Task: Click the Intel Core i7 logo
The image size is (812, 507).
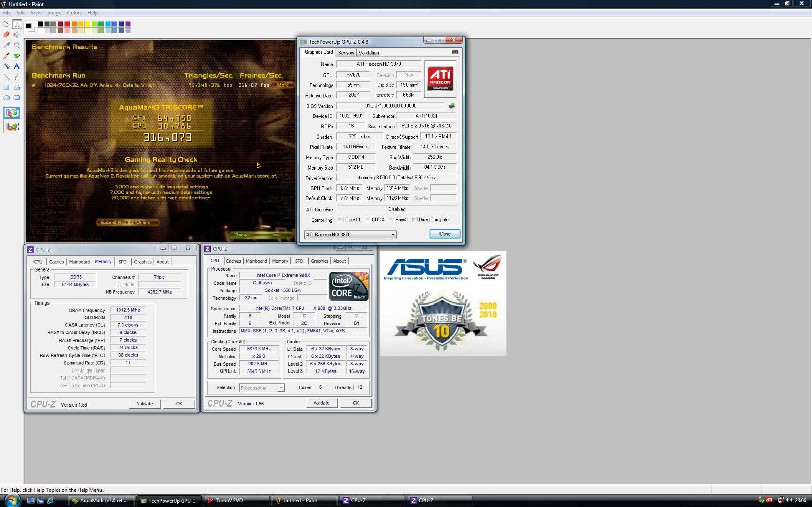Action: [x=349, y=287]
